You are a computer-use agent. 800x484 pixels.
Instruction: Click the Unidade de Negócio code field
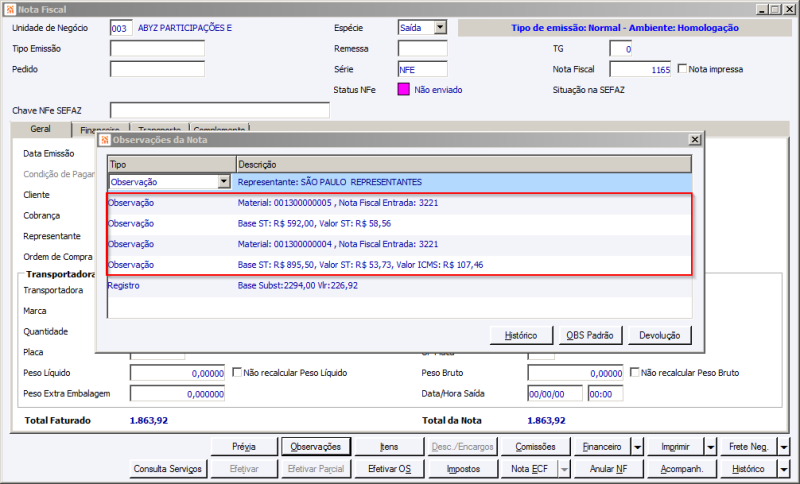pos(121,28)
